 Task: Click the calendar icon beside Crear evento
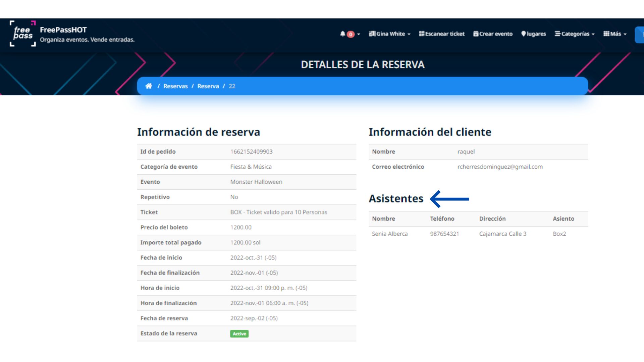click(x=476, y=34)
